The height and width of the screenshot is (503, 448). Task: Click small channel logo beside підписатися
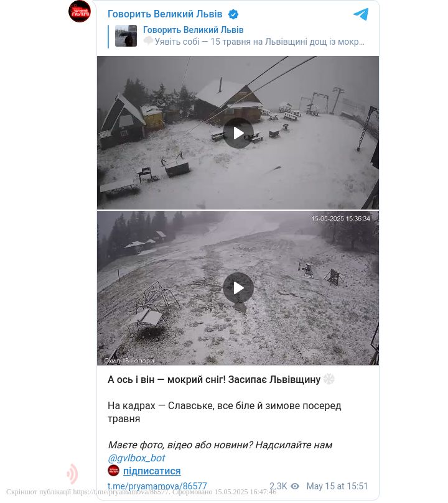coord(114,471)
